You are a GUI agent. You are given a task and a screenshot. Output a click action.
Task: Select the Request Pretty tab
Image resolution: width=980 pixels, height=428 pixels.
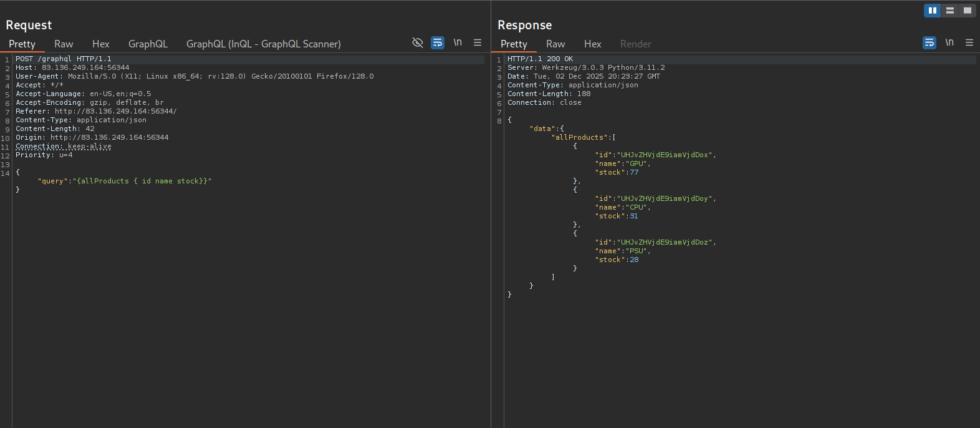coord(22,44)
